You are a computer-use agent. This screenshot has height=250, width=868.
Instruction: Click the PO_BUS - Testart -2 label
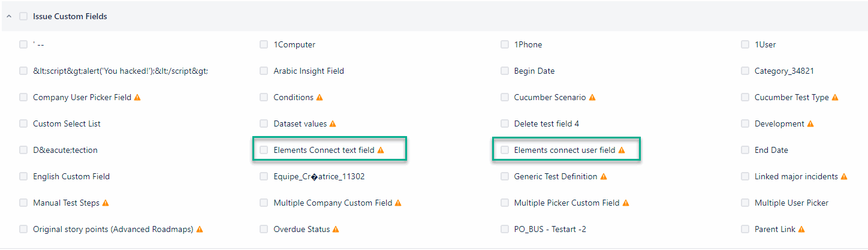click(551, 229)
